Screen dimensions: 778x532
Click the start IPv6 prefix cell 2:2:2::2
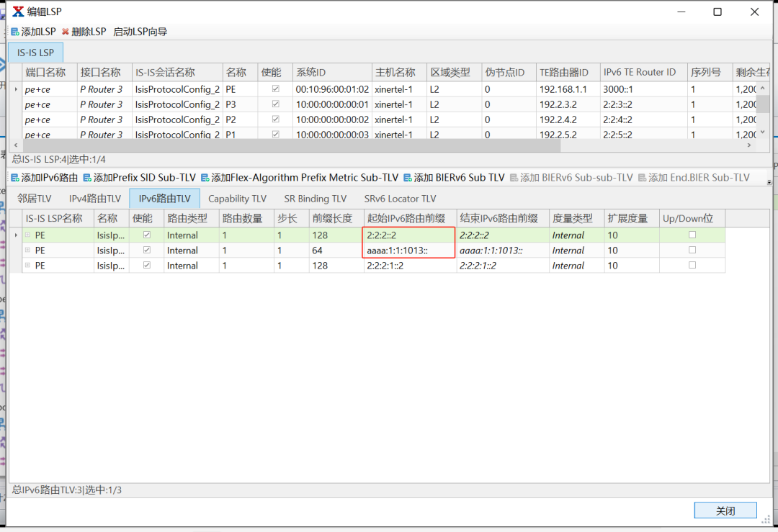pyautogui.click(x=408, y=235)
